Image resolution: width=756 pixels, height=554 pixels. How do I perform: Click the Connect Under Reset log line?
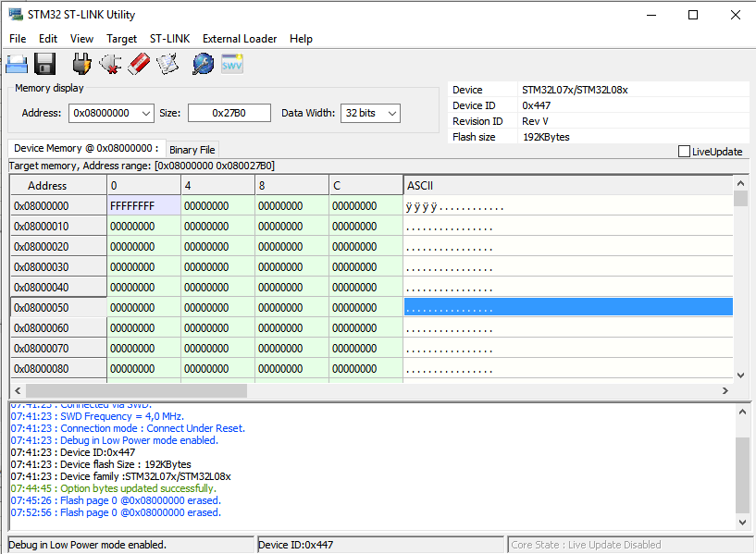click(x=128, y=428)
